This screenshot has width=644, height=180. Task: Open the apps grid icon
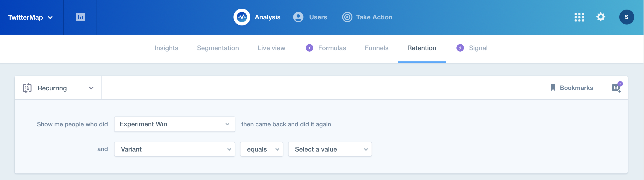pyautogui.click(x=579, y=17)
